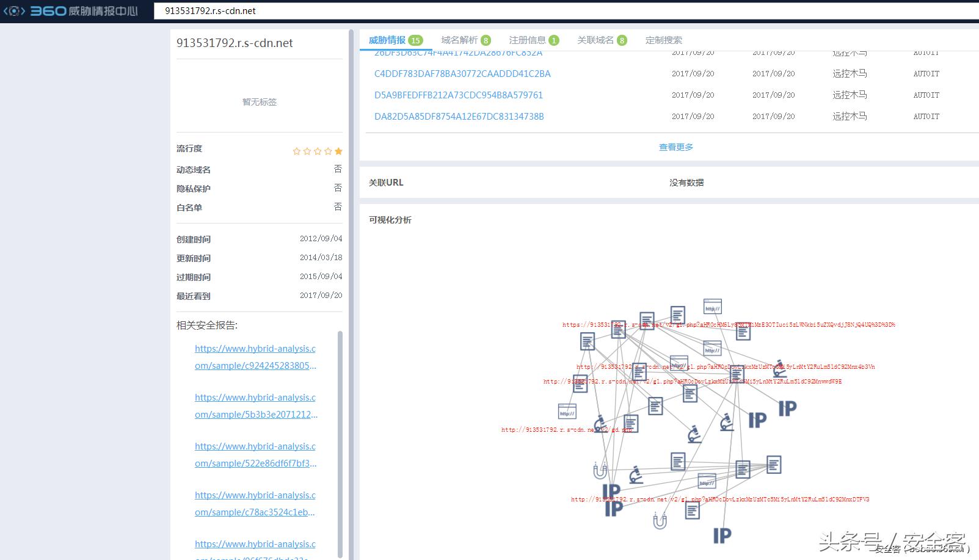
Task: Click the filled gold star in 流行度 rating
Action: coord(338,151)
